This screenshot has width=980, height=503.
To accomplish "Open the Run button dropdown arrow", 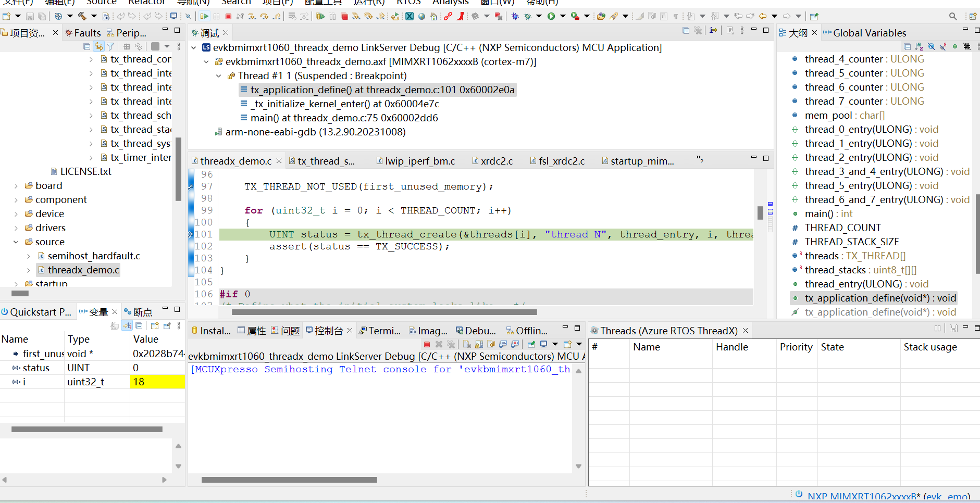I will pyautogui.click(x=563, y=17).
